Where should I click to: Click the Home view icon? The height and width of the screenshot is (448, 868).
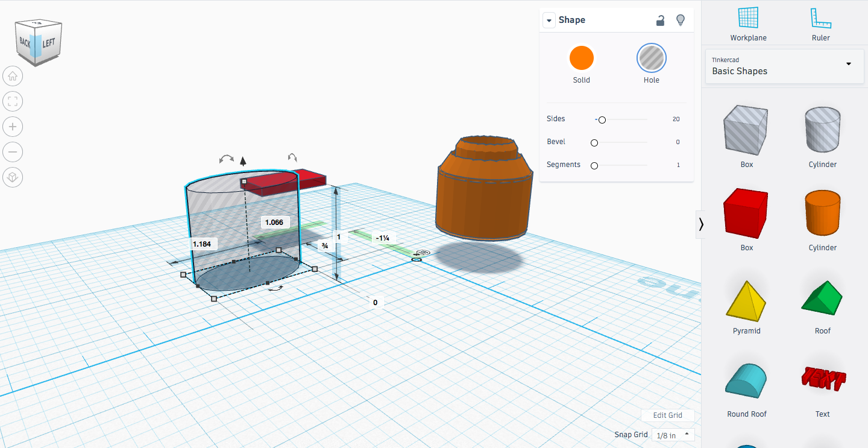coord(13,77)
